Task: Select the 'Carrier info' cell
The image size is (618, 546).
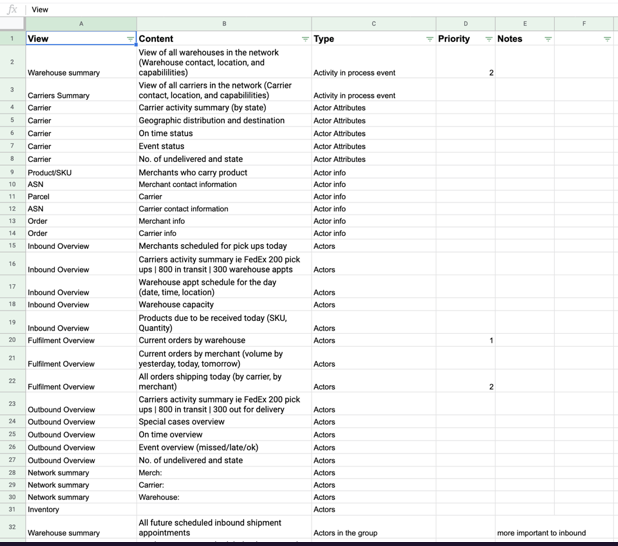Action: (224, 233)
